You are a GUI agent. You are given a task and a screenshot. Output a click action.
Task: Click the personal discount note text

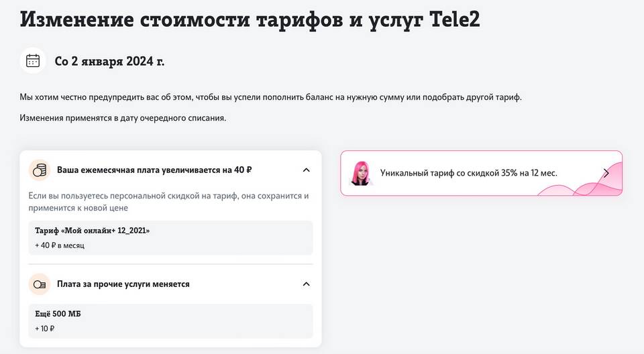point(168,202)
